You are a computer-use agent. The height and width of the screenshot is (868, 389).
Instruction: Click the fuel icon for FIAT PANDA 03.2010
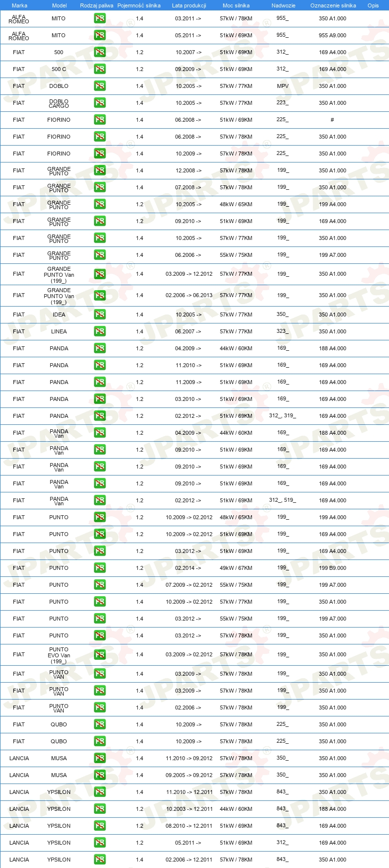(x=99, y=399)
